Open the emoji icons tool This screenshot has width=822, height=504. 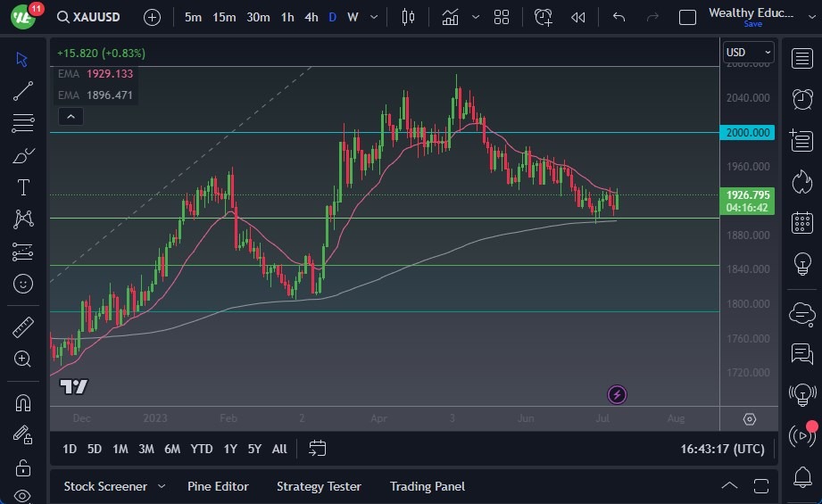point(23,284)
